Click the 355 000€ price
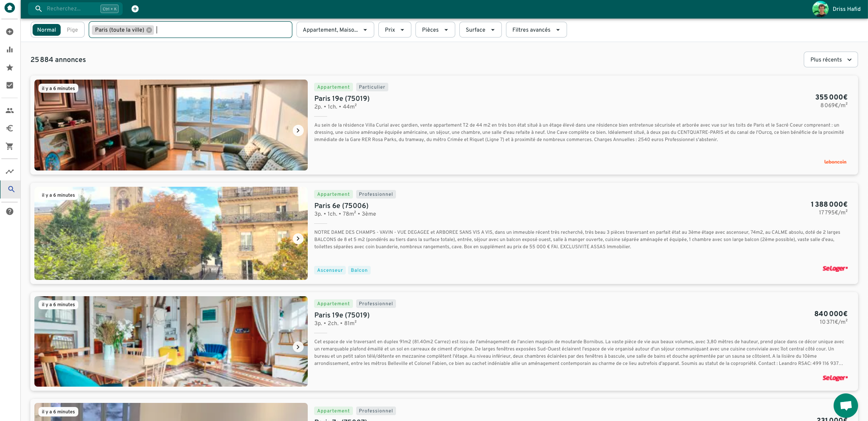The height and width of the screenshot is (421, 868). [831, 97]
